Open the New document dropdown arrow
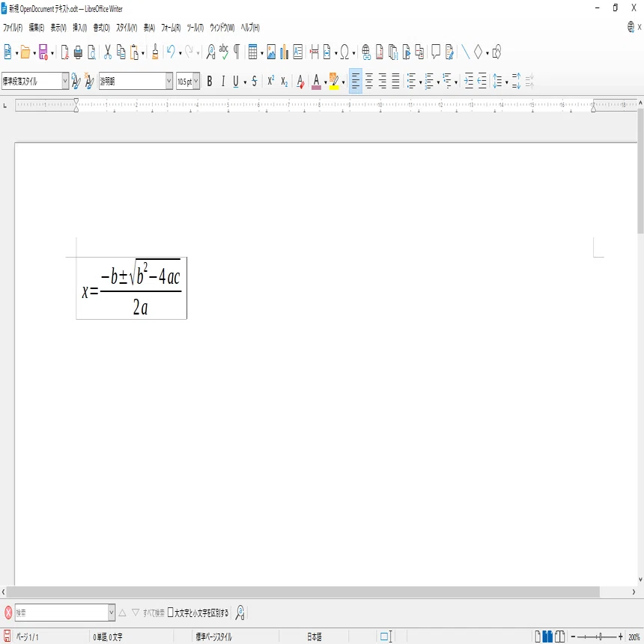Image resolution: width=644 pixels, height=644 pixels. tap(16, 53)
